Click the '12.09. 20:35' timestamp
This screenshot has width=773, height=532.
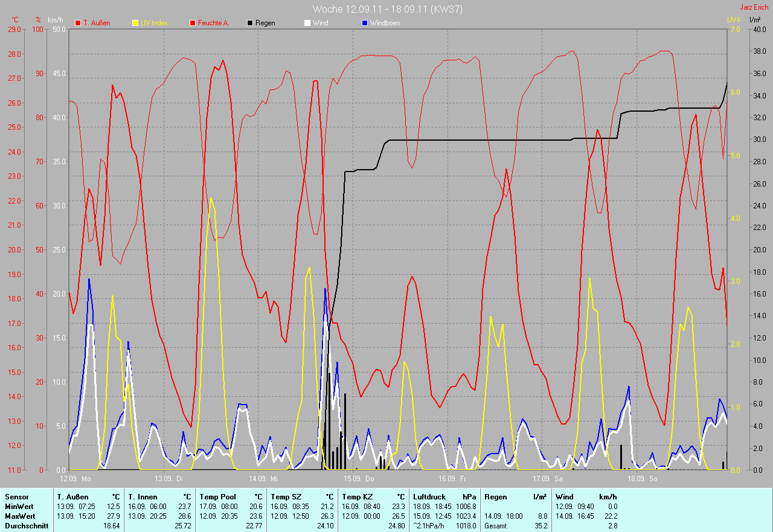(x=220, y=516)
